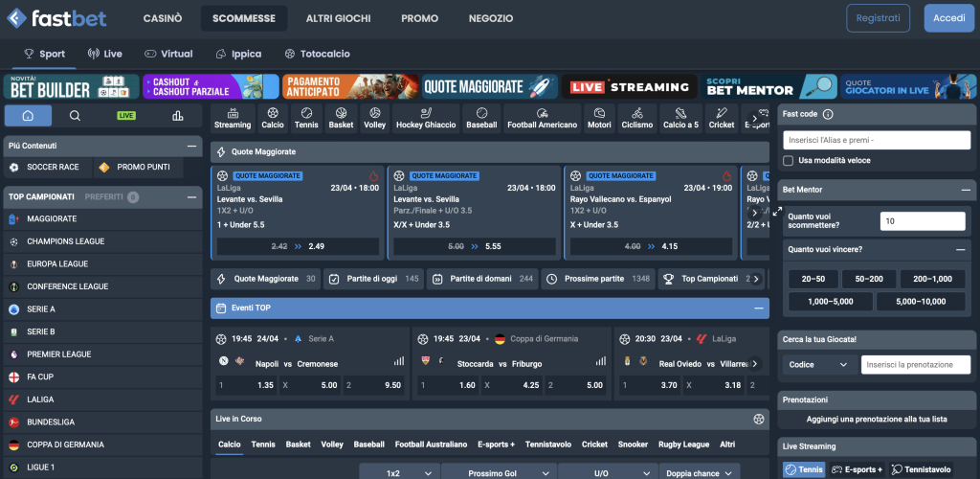This screenshot has height=479, width=980.
Task: Open stats bars icon for Stoccarda vs Friburgo
Action: coord(601,361)
